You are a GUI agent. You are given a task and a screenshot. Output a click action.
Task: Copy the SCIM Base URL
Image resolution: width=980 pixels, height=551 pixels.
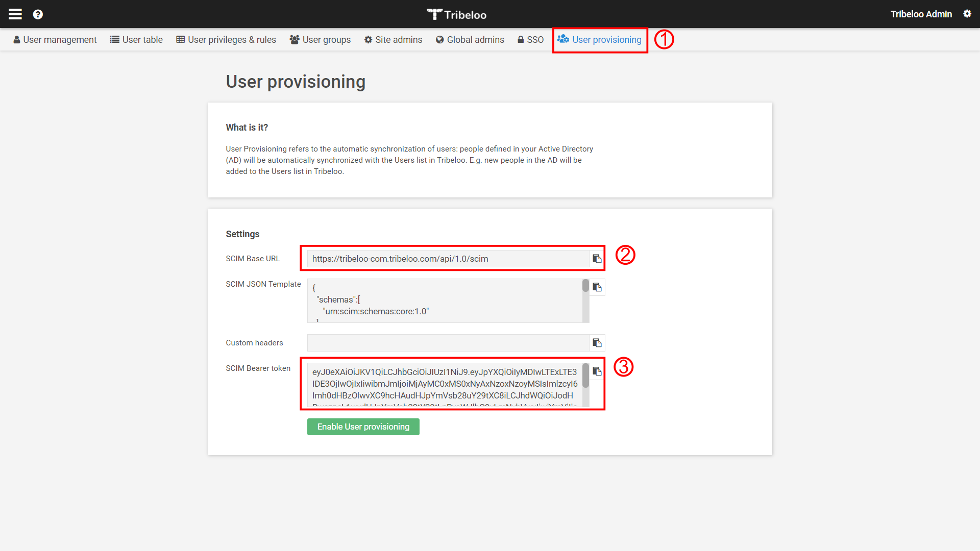click(597, 259)
